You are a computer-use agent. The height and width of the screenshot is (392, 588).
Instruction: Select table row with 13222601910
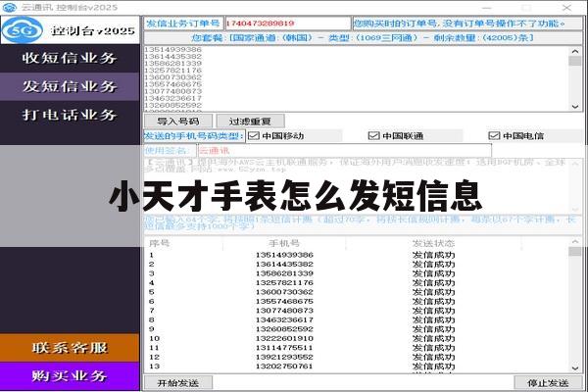point(357,338)
